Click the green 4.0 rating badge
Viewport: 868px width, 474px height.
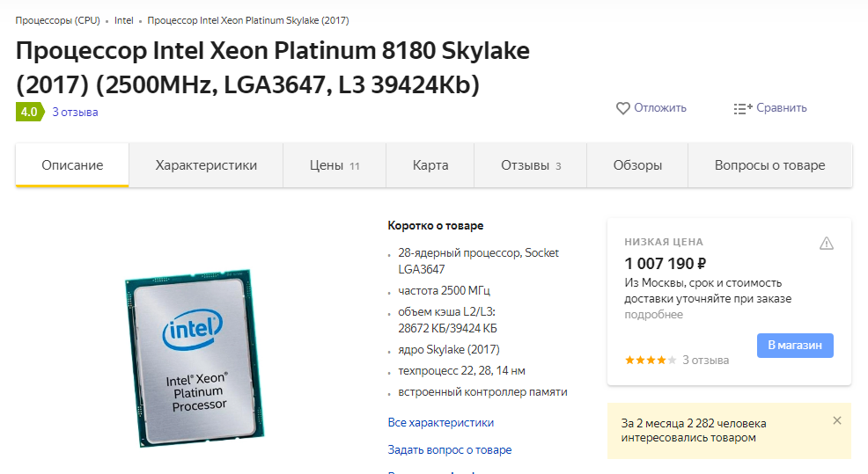pyautogui.click(x=29, y=112)
